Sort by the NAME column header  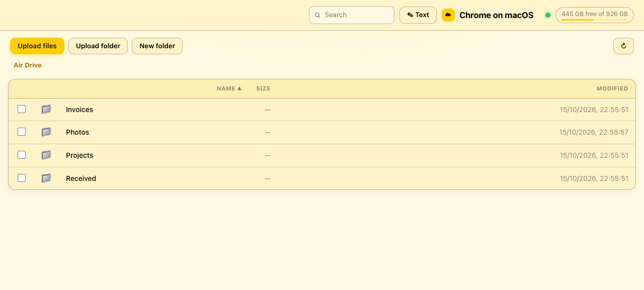pyautogui.click(x=229, y=88)
